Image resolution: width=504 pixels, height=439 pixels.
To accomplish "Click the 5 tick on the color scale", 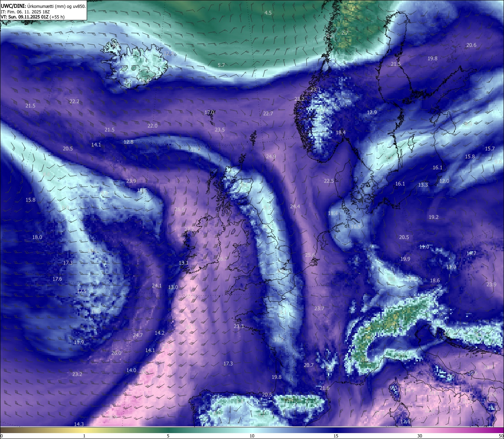I will point(168,436).
